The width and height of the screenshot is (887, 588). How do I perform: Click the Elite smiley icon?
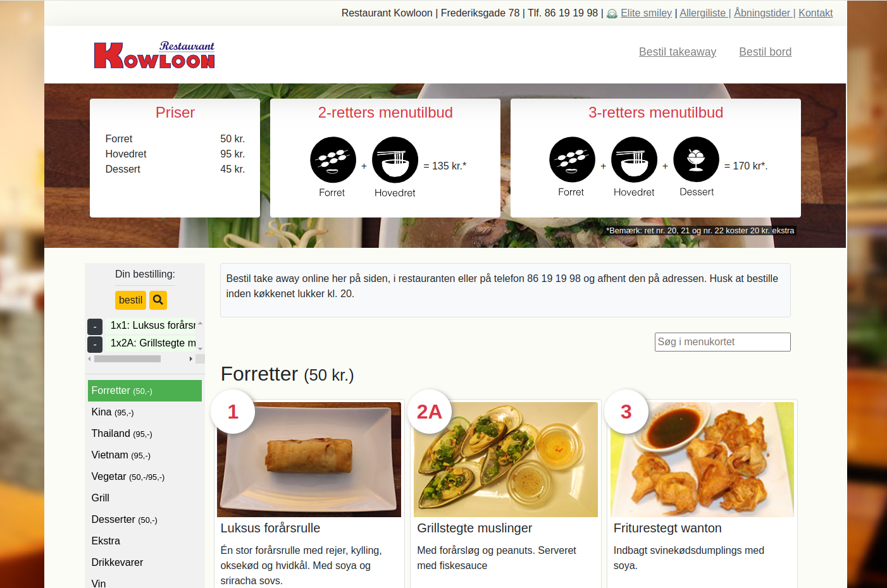coord(612,13)
